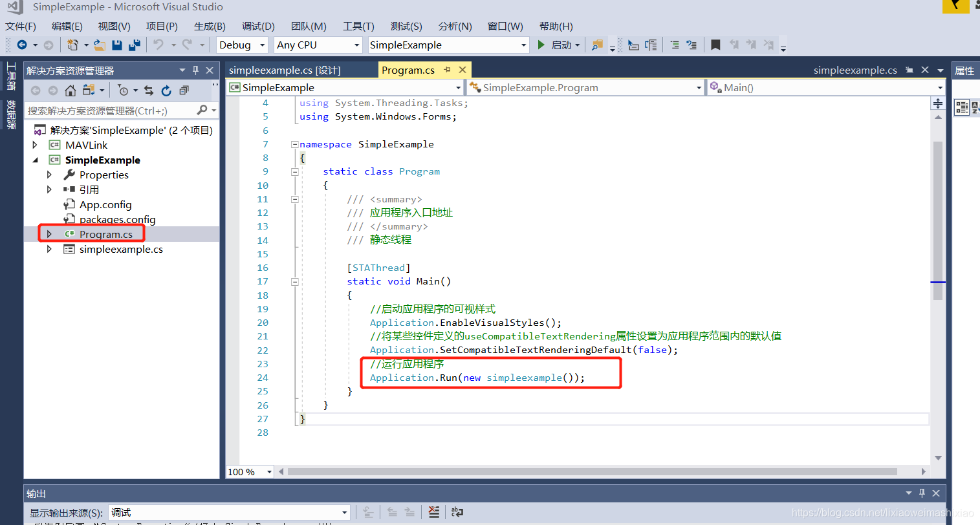This screenshot has height=525, width=980.
Task: Pin the Solution Explorer panel
Action: (x=196, y=70)
